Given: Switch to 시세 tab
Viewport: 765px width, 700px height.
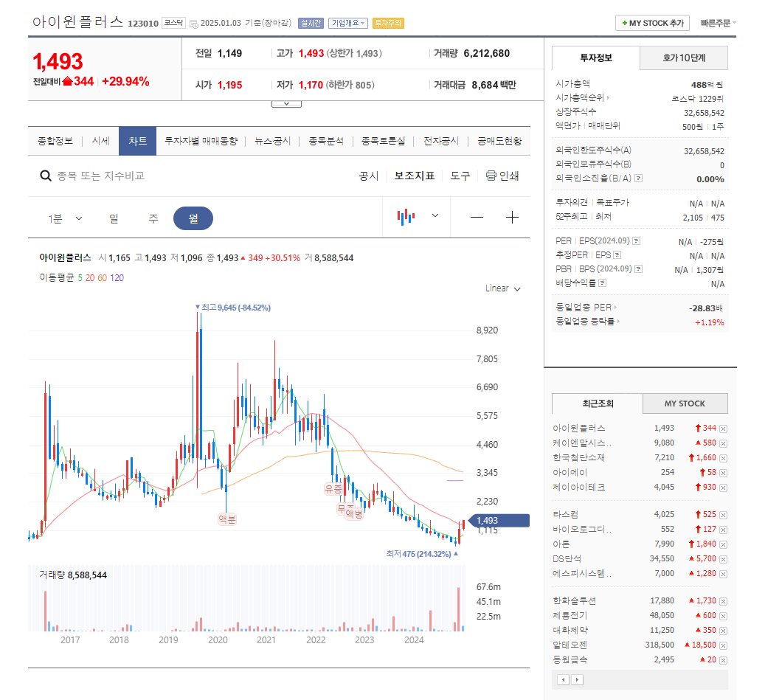Looking at the screenshot, I should 100,141.
